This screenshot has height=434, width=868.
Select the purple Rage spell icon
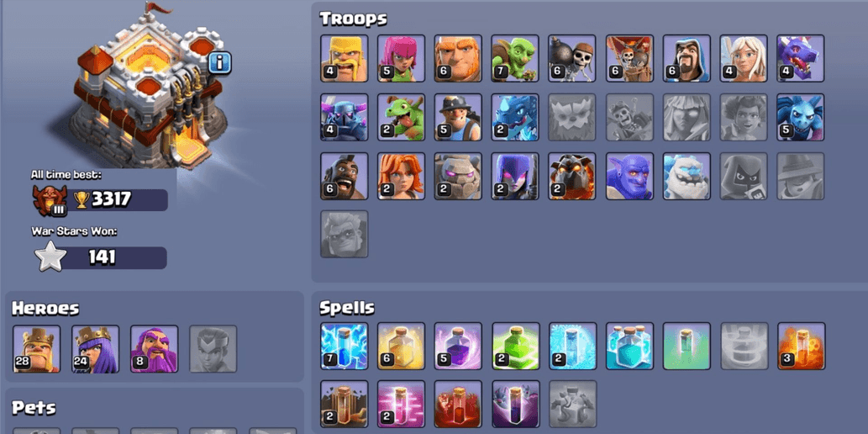coord(458,347)
